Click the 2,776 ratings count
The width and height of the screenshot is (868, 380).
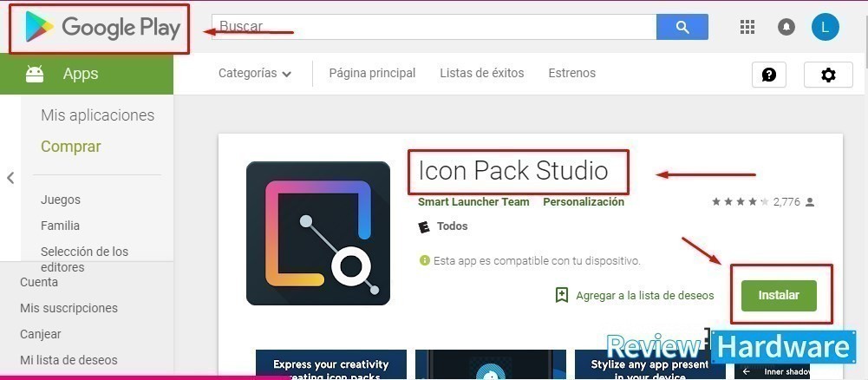tap(786, 202)
